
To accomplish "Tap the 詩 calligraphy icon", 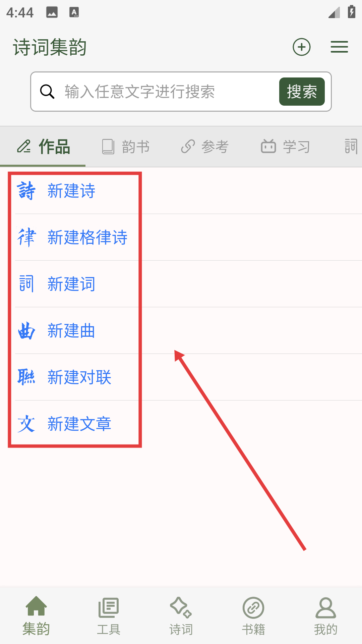I will coord(26,191).
